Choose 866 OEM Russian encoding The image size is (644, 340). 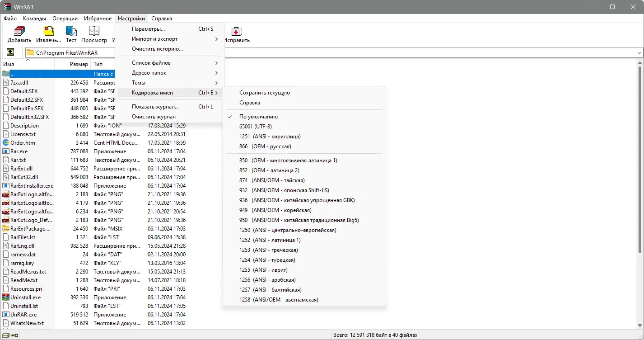(304, 146)
